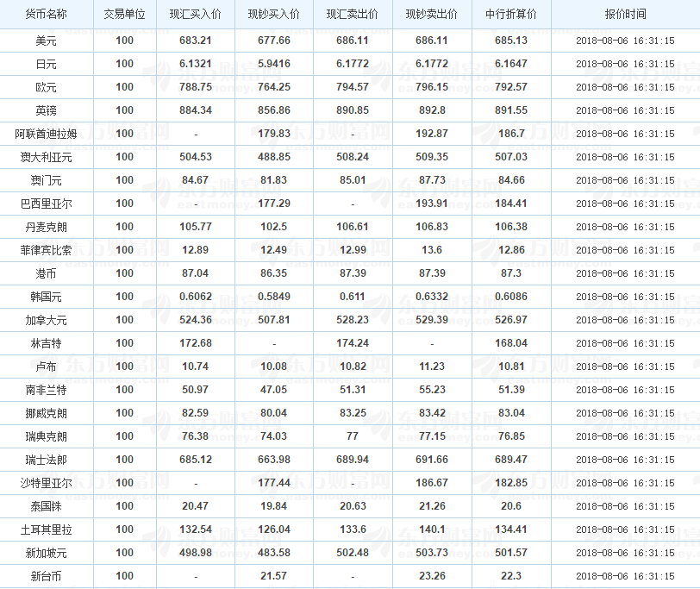This screenshot has height=589, width=700.
Task: Click the 683.21 value in 美元 row
Action: point(196,41)
